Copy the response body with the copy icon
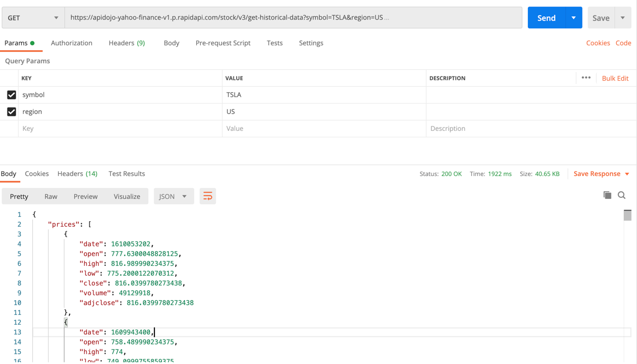This screenshot has width=637, height=364. point(608,195)
